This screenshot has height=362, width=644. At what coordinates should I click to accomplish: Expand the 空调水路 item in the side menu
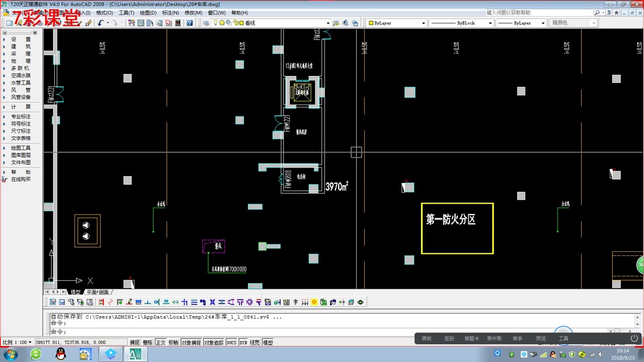21,75
